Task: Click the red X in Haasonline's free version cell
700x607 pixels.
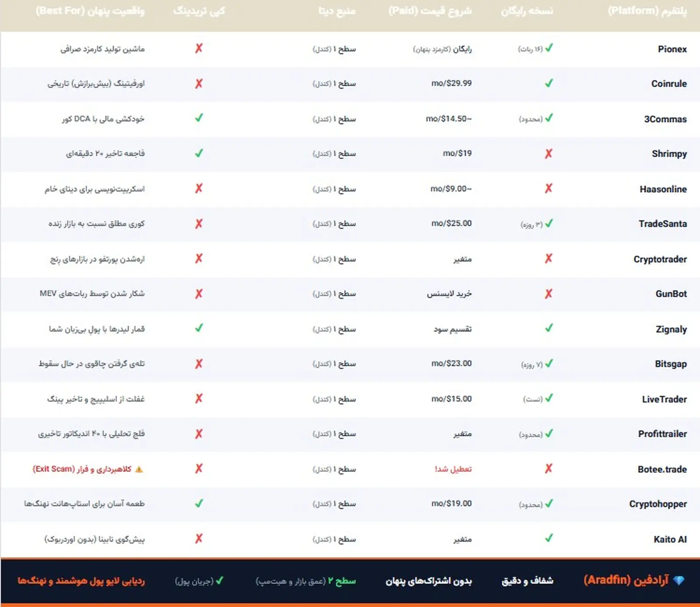Action: (x=549, y=188)
